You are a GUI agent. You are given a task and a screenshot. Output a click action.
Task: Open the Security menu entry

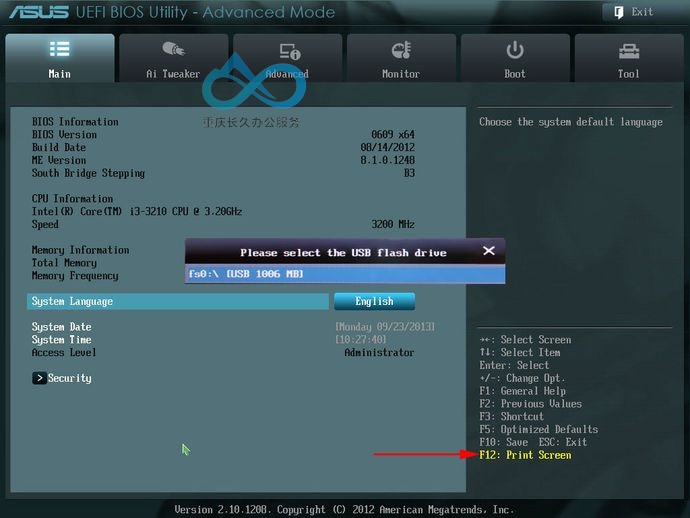(70, 378)
